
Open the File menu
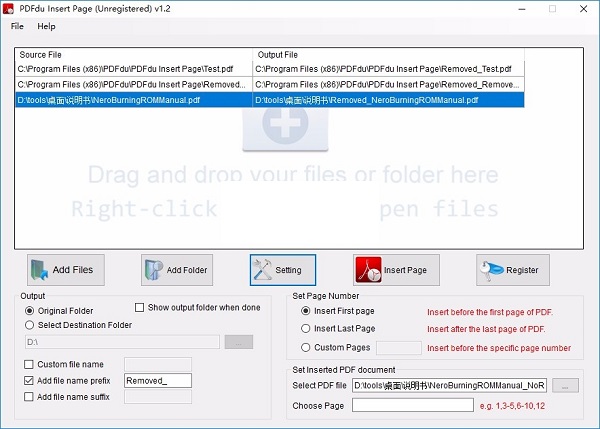click(x=17, y=26)
